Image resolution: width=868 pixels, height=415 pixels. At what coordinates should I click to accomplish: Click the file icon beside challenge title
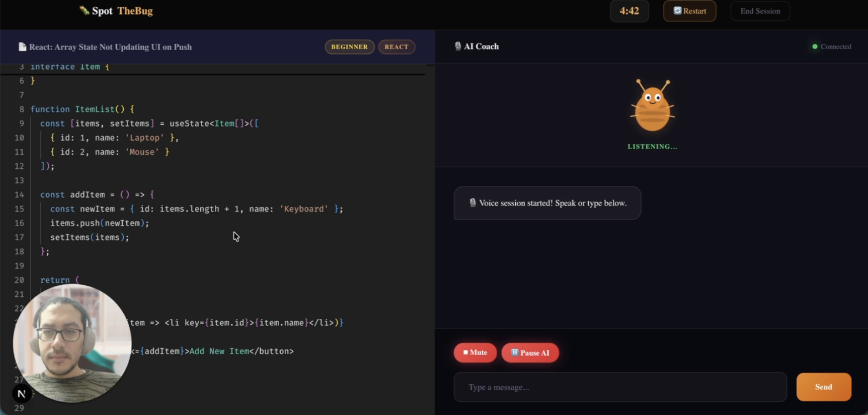[22, 47]
